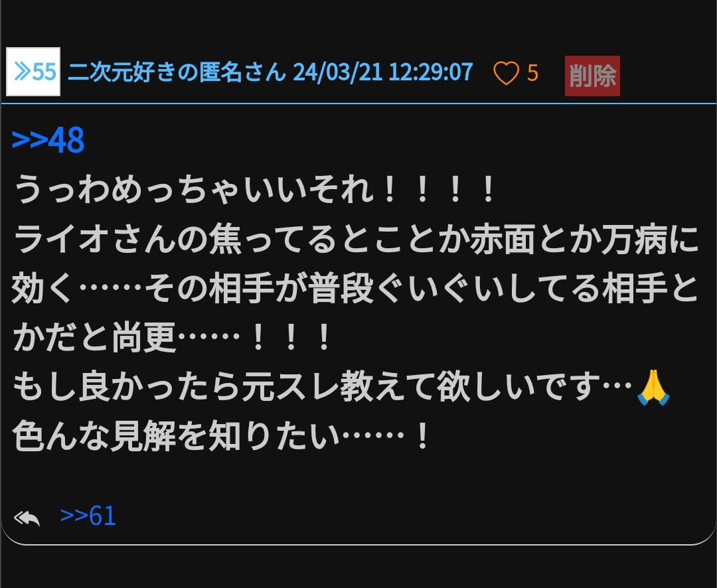
Task: Open the >>61 reply link
Action: click(x=88, y=516)
